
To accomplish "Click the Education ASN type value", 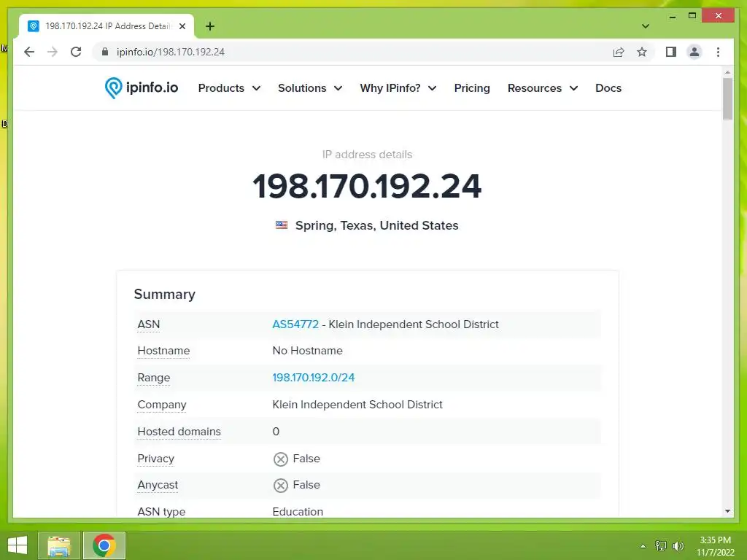I will click(x=298, y=512).
